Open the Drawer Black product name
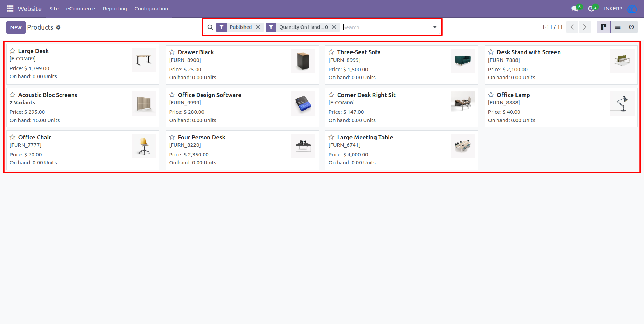Screen dimensions: 644x324 pos(196,52)
